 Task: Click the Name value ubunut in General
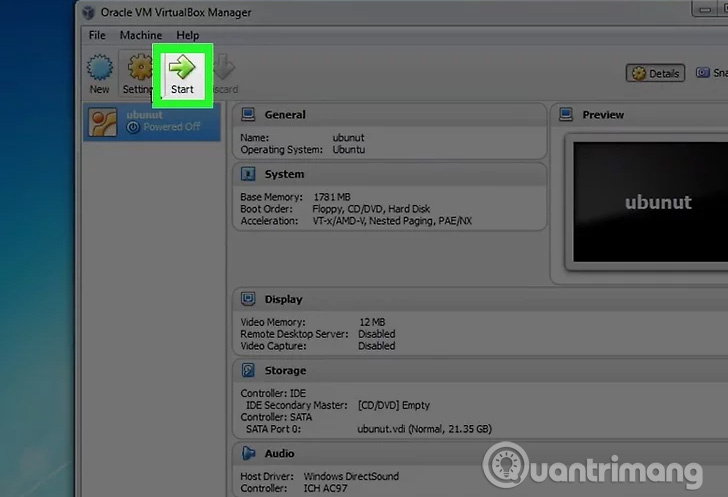pos(348,138)
